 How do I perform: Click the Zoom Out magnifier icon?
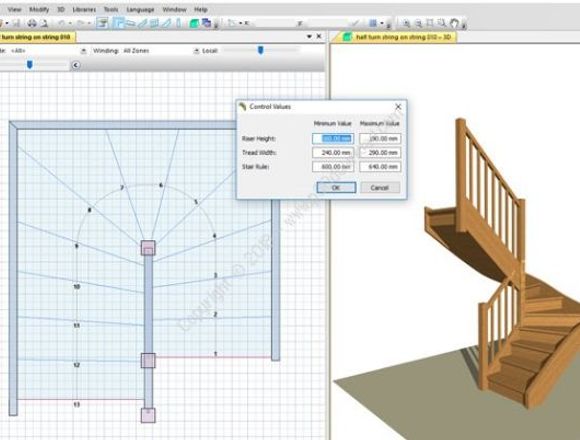pyautogui.click(x=418, y=23)
